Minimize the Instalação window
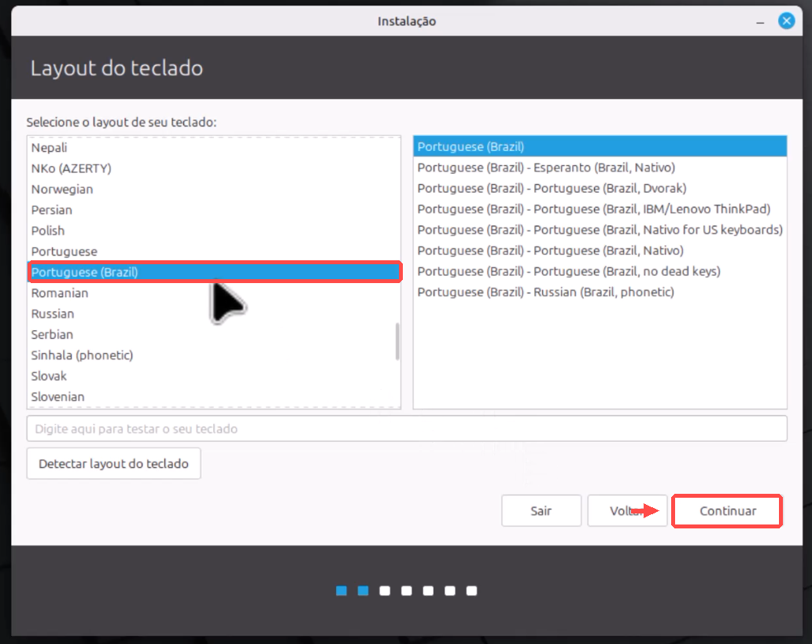 tap(760, 22)
